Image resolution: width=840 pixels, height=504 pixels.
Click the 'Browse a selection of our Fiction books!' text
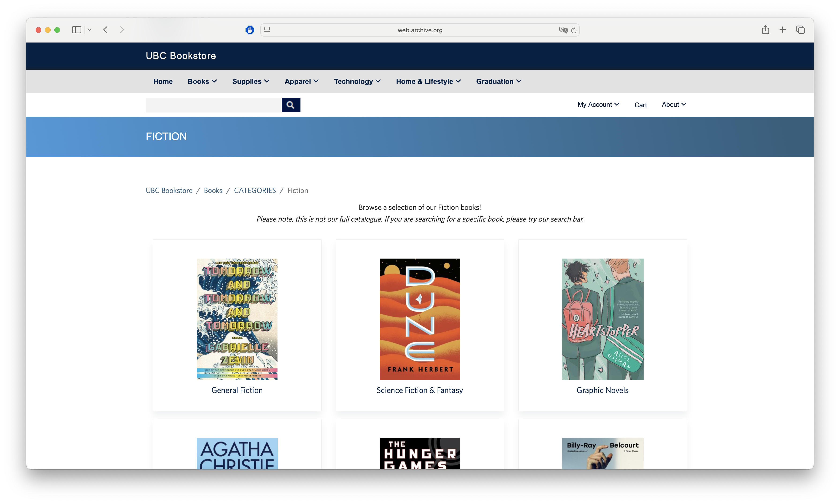pyautogui.click(x=420, y=208)
